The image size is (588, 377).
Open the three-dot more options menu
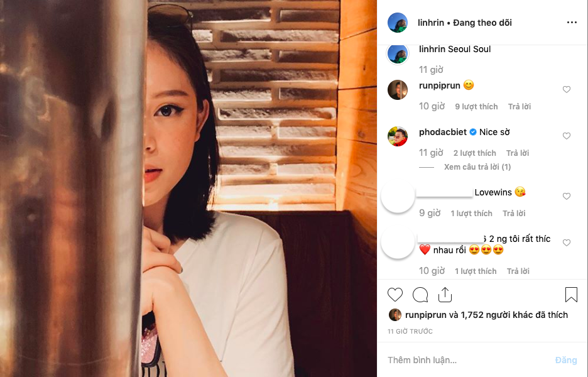572,23
